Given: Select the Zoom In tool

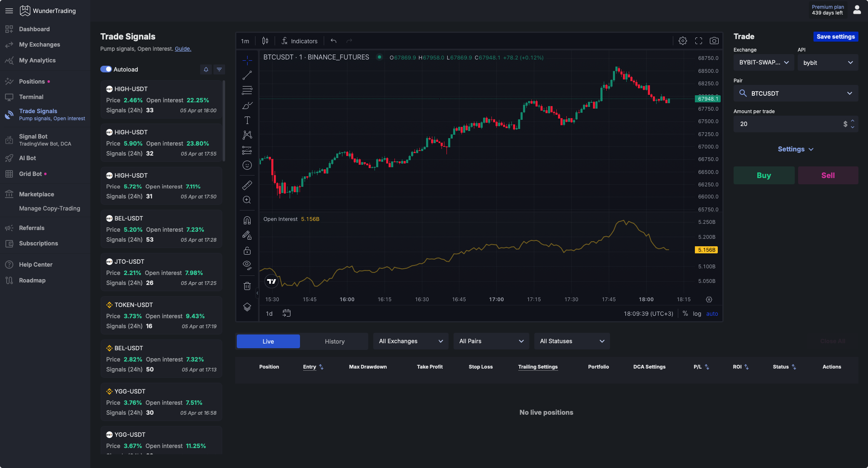Looking at the screenshot, I should (x=247, y=200).
